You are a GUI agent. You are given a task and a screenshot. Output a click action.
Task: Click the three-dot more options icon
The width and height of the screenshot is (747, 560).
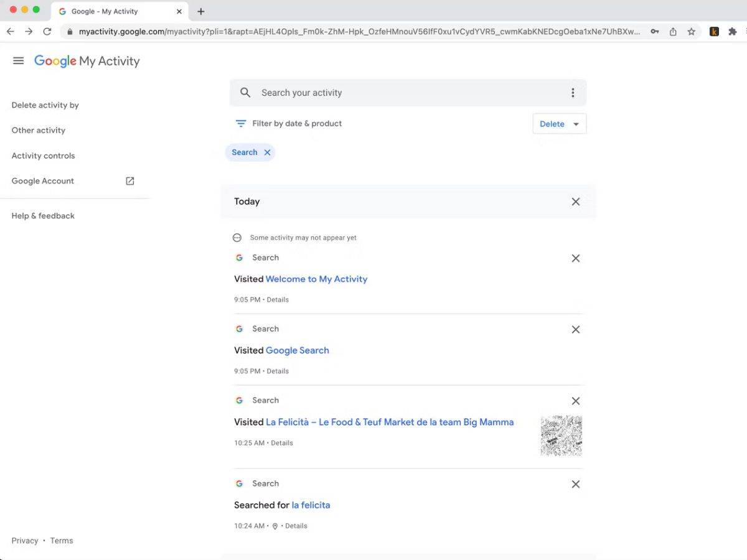click(x=573, y=93)
